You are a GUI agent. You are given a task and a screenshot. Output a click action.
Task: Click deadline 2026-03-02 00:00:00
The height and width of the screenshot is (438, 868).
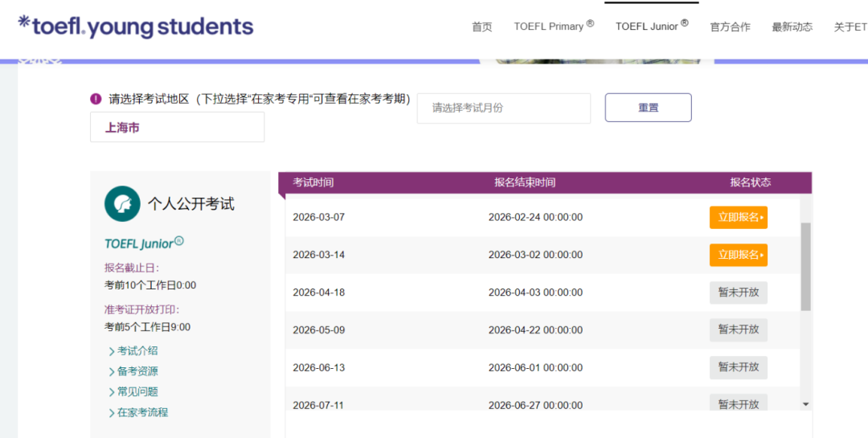pos(535,255)
